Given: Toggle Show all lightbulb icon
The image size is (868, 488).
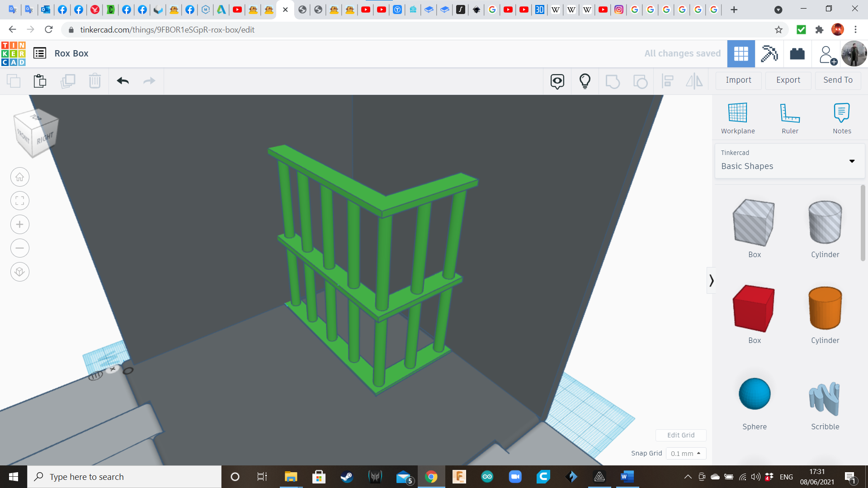Looking at the screenshot, I should coord(585,81).
